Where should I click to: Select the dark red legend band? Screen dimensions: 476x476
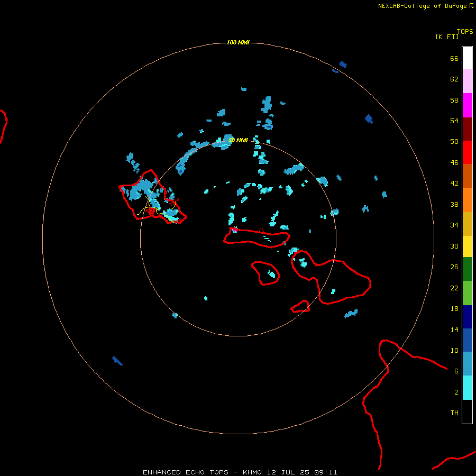467,129
